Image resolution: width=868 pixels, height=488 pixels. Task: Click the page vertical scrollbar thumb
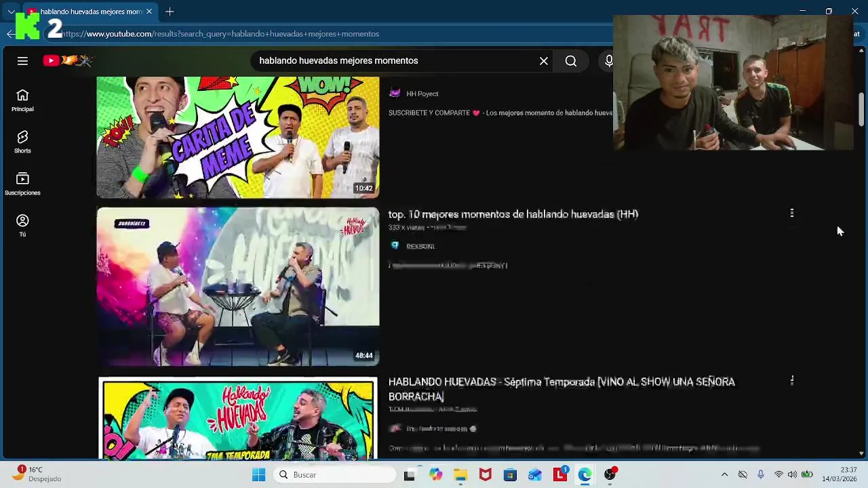coord(861,108)
